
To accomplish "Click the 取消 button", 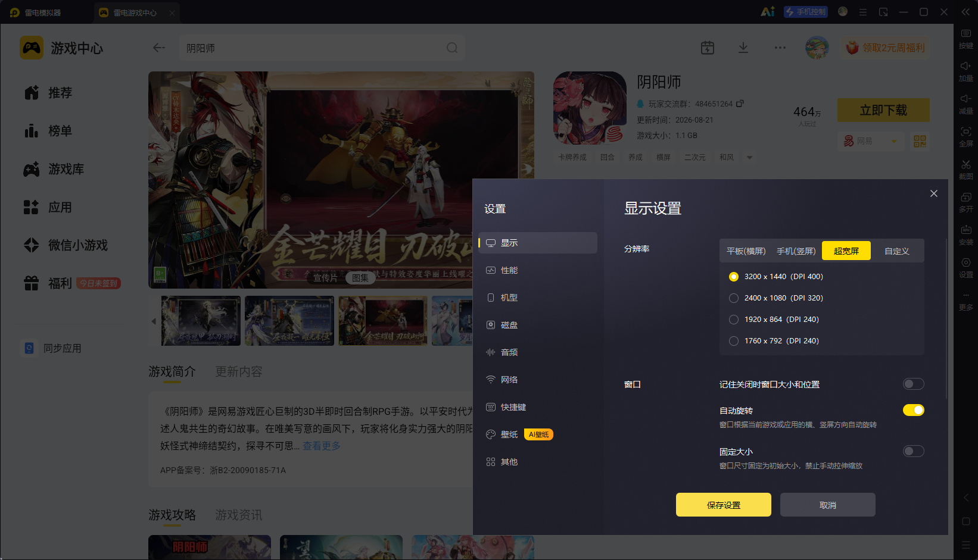I will (x=828, y=505).
